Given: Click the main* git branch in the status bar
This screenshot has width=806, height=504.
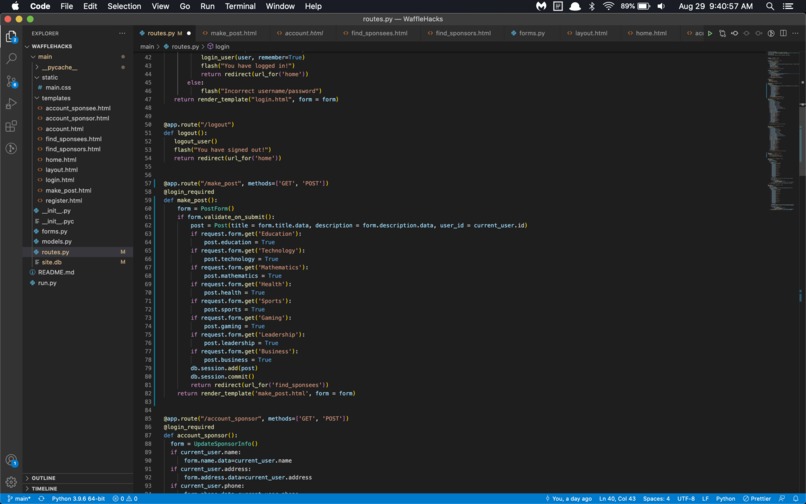Looking at the screenshot, I should tap(19, 499).
